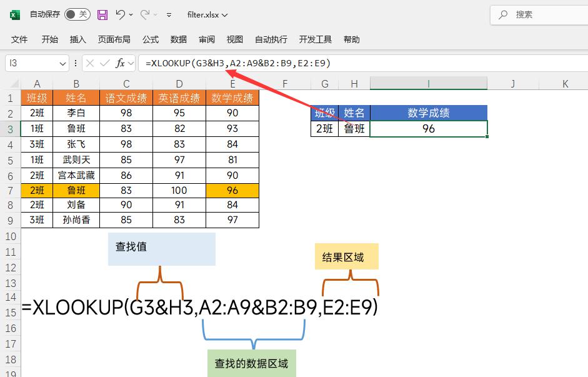Expand the dropdown next to fx
Image resolution: width=588 pixels, height=377 pixels.
131,63
